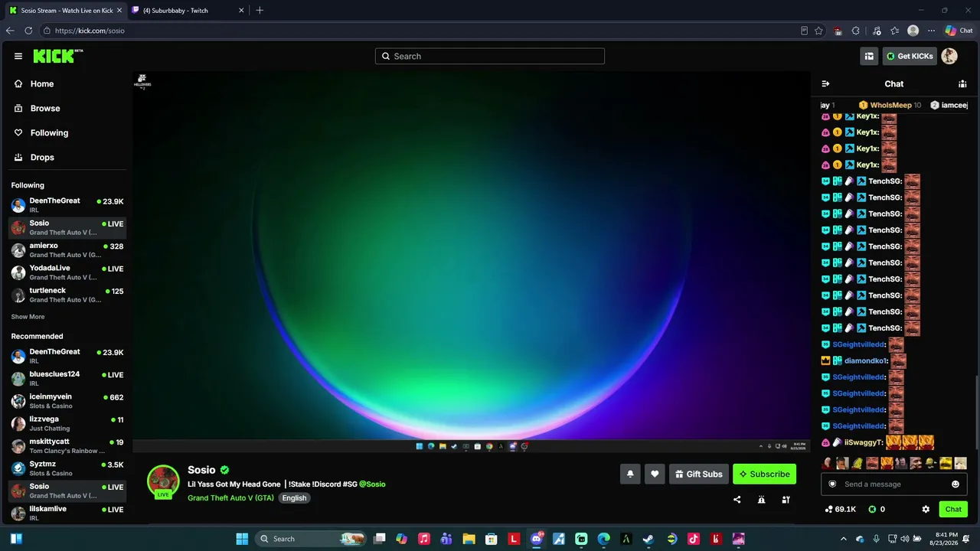Open File Explorer from the taskbar

pos(469,539)
